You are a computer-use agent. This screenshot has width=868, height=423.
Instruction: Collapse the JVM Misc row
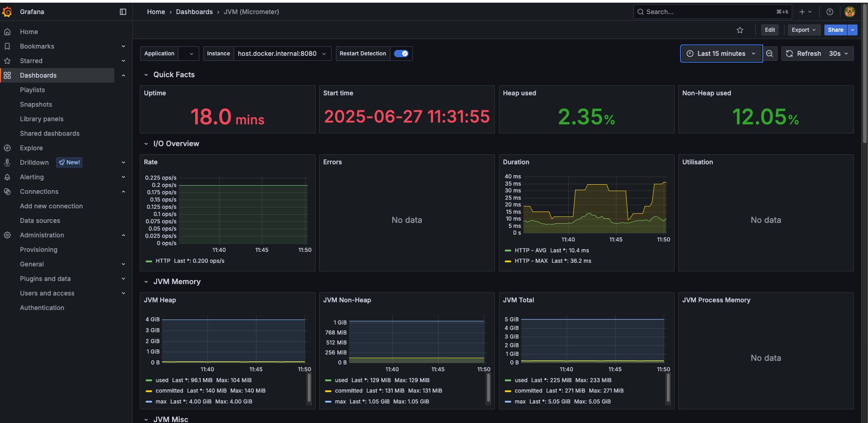pyautogui.click(x=146, y=419)
